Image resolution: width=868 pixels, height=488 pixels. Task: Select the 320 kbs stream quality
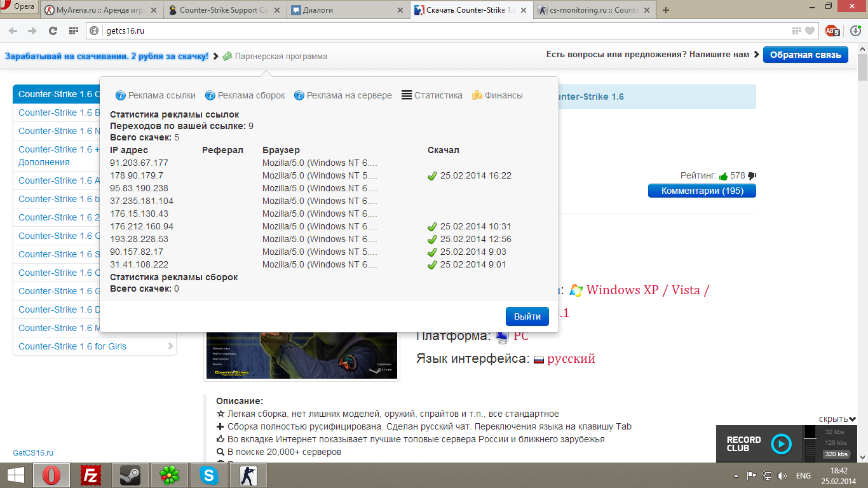coord(836,454)
